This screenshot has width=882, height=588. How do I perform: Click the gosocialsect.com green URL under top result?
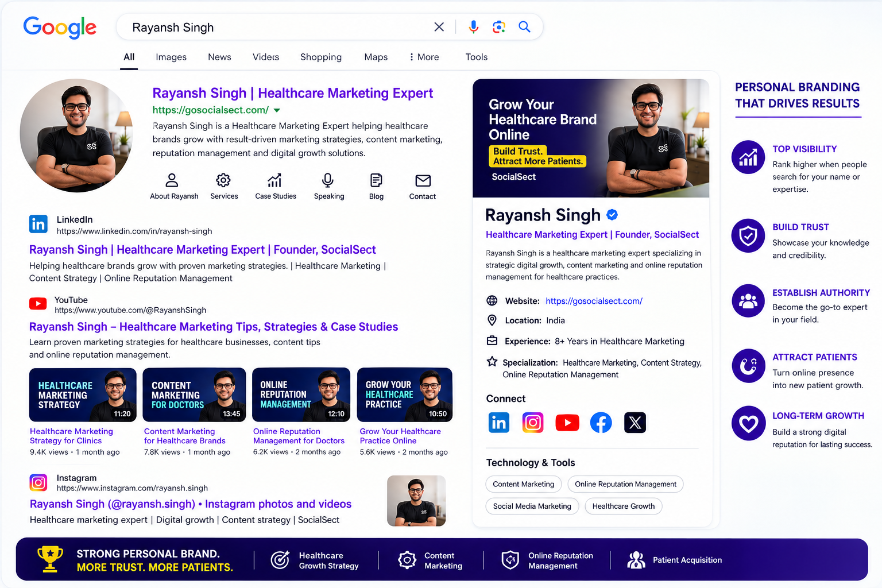point(210,110)
